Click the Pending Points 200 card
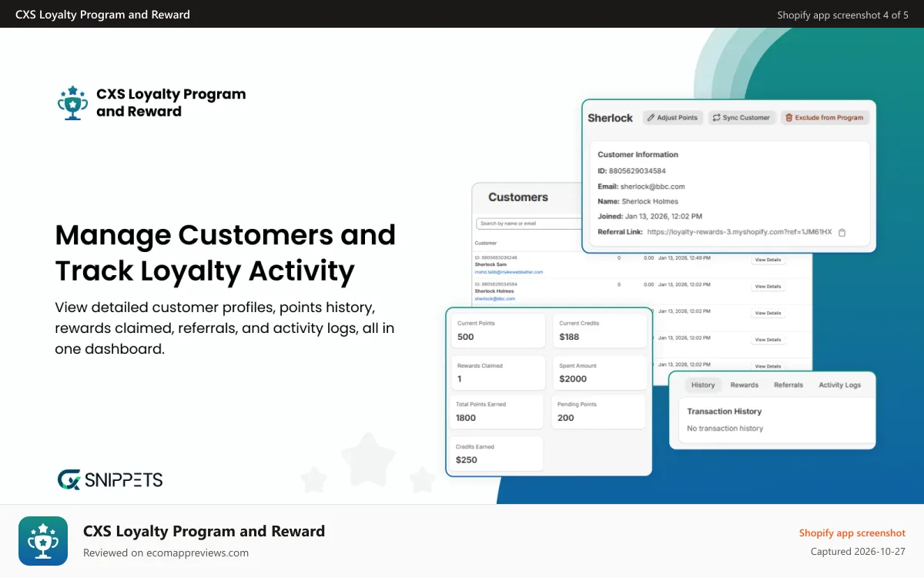 tap(600, 412)
